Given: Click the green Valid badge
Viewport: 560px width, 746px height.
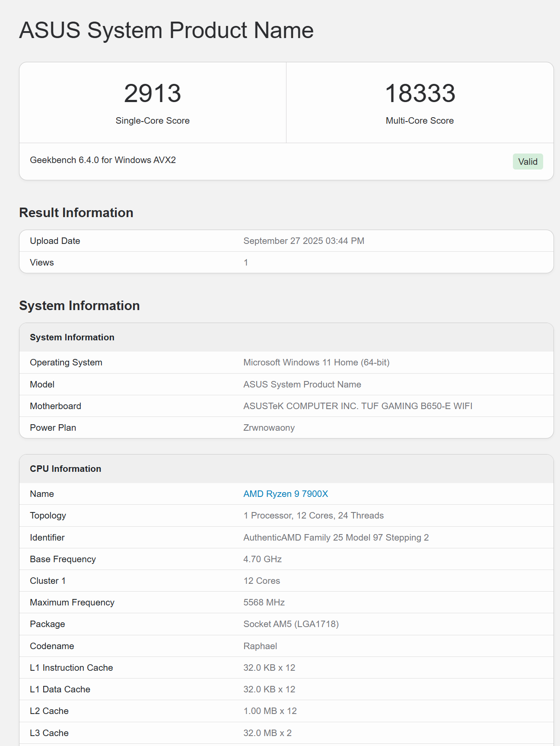Looking at the screenshot, I should (x=528, y=162).
